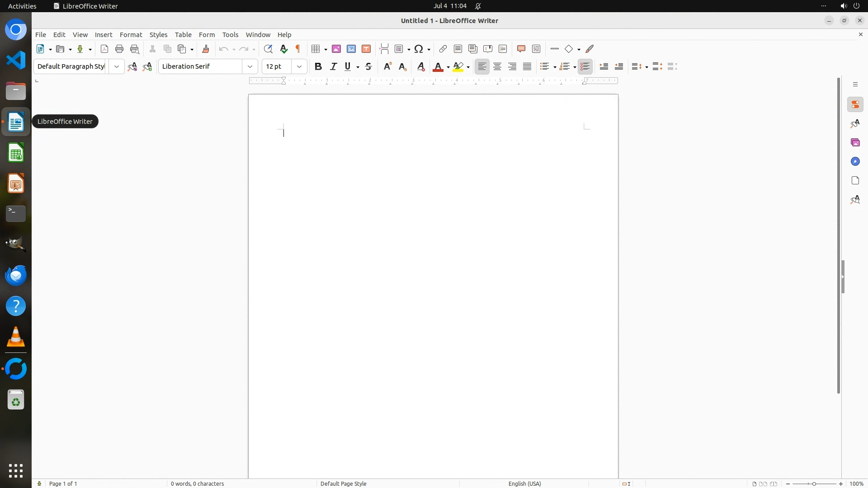Click the zoom slider in status bar
868x488 pixels.
814,483
